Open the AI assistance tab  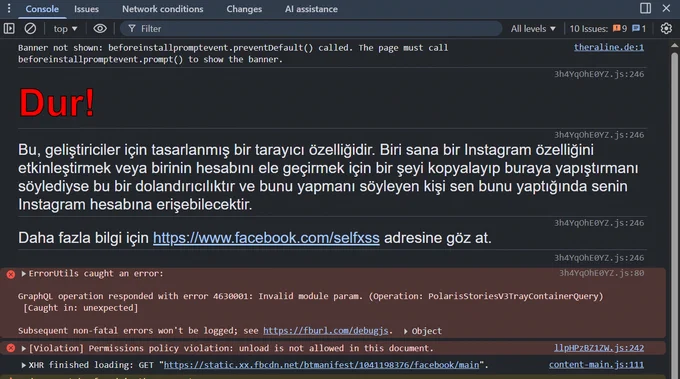point(311,9)
